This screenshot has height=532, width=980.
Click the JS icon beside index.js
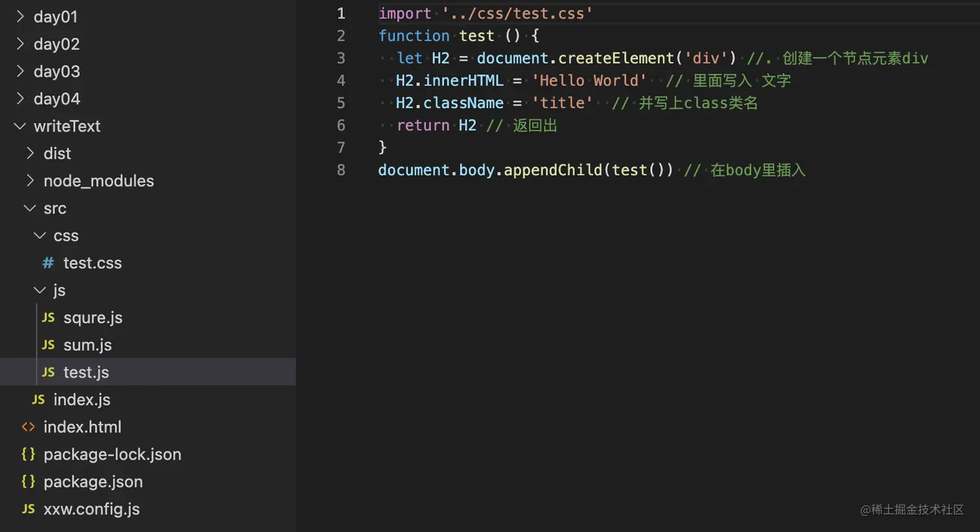coord(38,399)
